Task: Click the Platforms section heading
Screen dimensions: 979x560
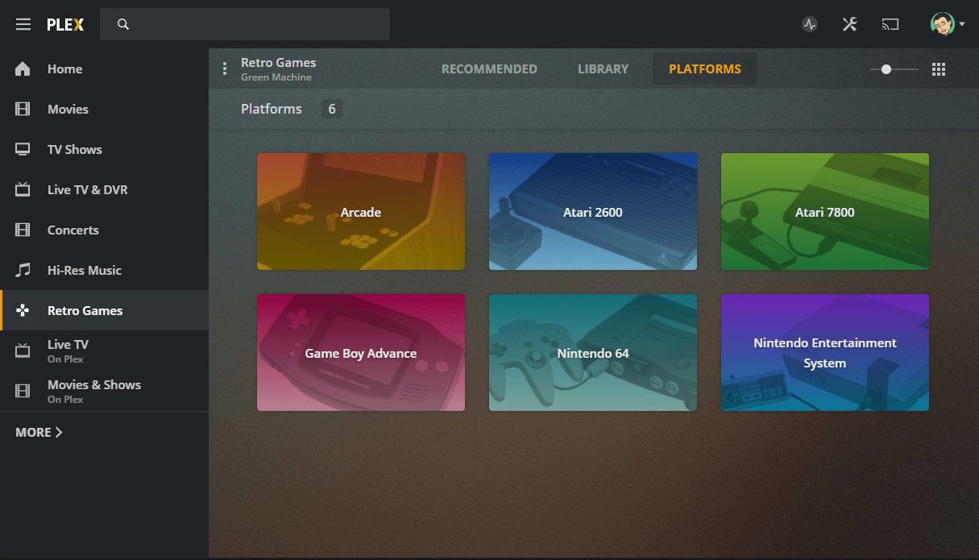Action: pos(272,109)
